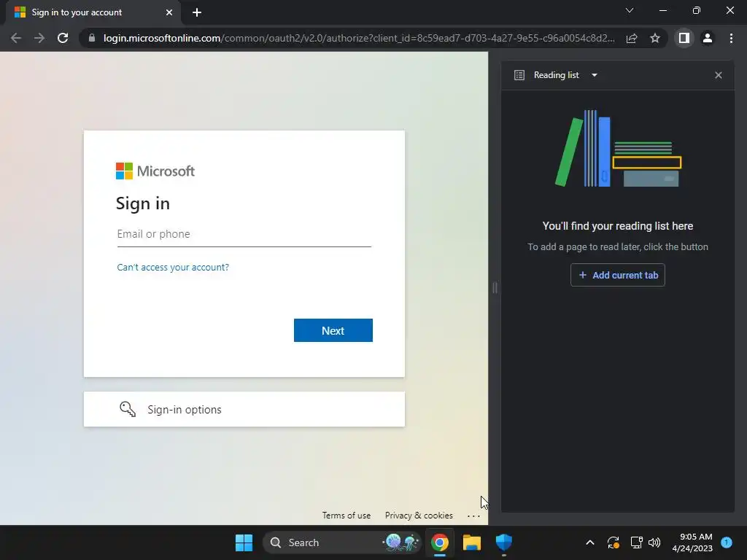Open File Explorer from the taskbar

point(472,542)
